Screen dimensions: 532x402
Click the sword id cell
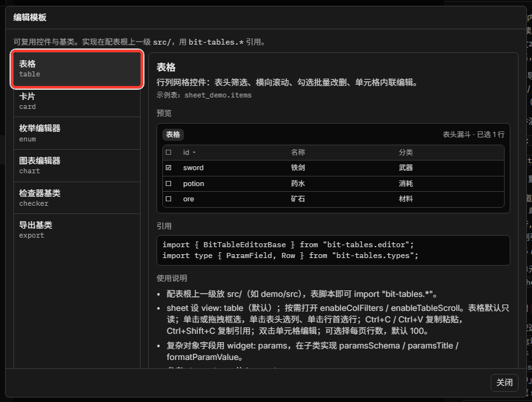tap(193, 168)
